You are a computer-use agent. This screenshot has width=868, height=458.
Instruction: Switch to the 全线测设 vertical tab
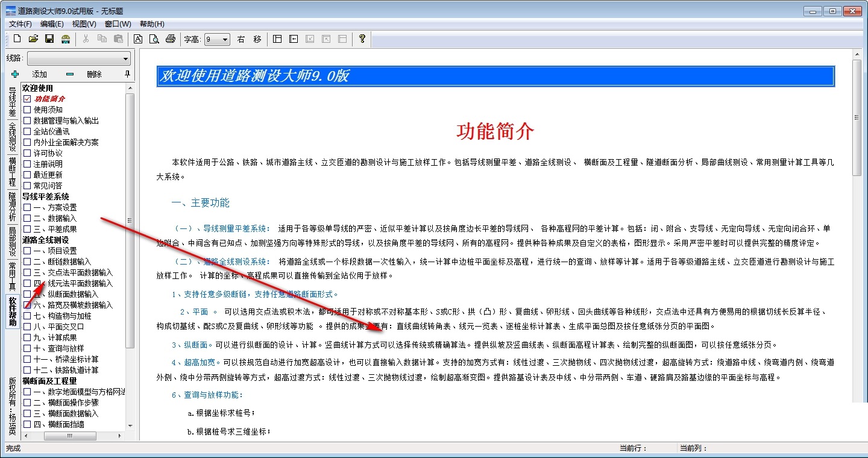(13, 137)
